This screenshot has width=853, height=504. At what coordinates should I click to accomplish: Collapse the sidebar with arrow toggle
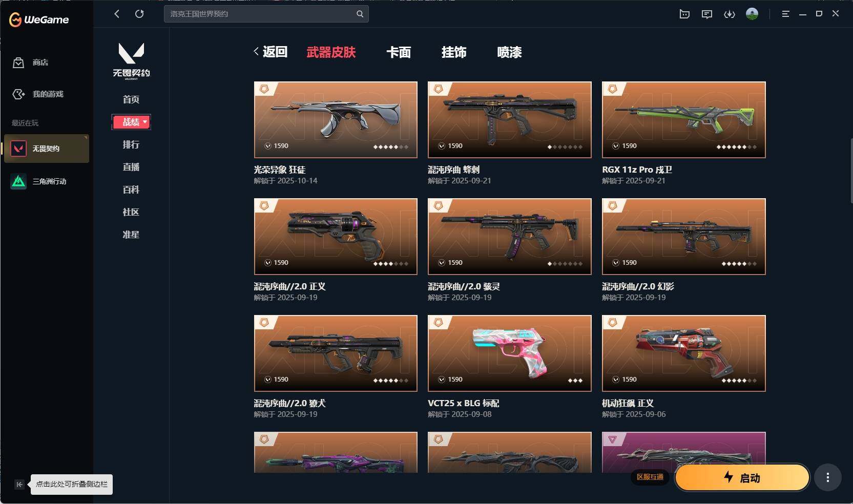19,484
